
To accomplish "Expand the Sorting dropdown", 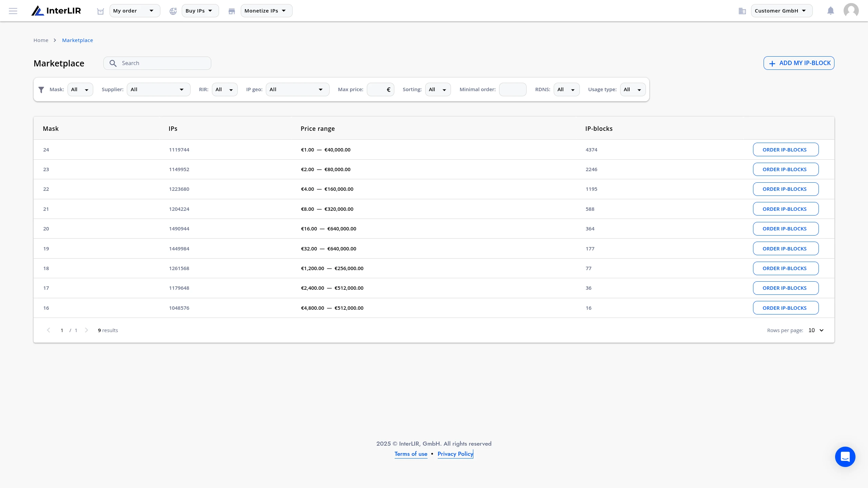I will pyautogui.click(x=438, y=89).
